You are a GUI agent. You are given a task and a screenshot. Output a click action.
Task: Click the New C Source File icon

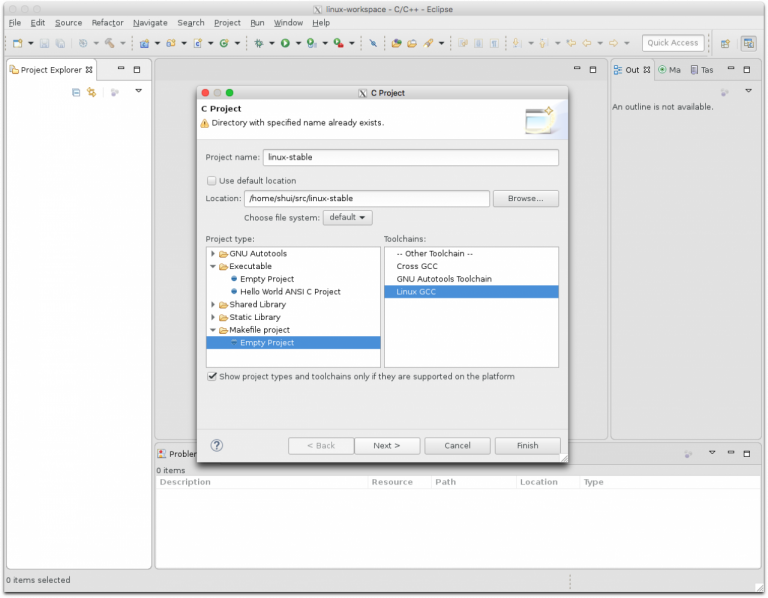[198, 43]
